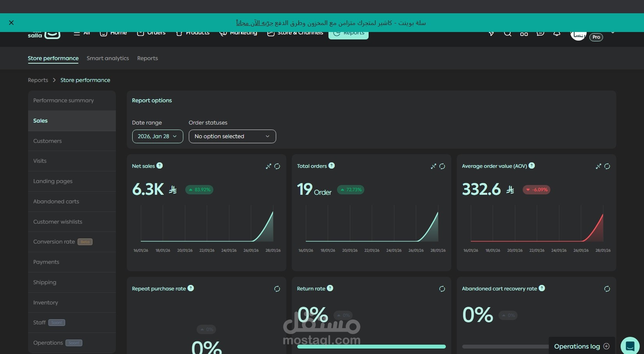
Task: Open Abandoned cart recovery rate help icon
Action: tap(542, 288)
